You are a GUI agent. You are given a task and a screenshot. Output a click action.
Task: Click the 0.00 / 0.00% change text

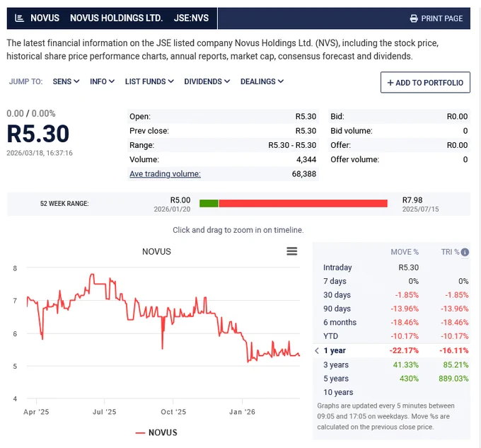(x=31, y=113)
